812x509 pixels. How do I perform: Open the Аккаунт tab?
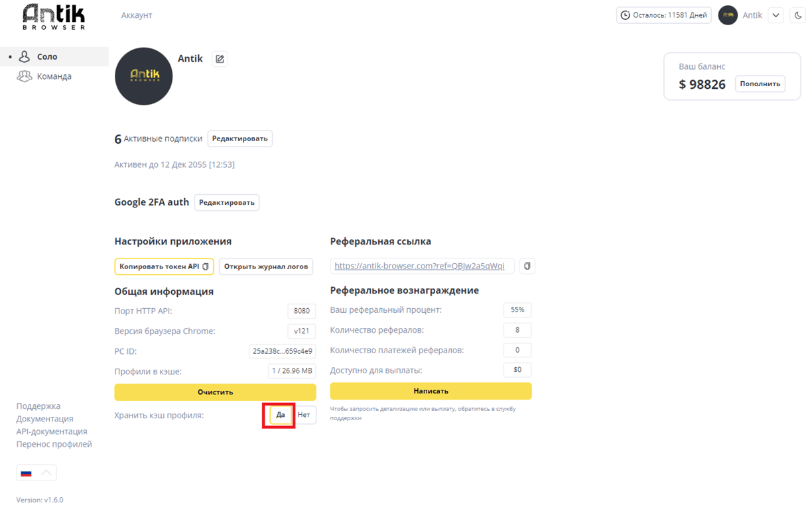coord(137,15)
